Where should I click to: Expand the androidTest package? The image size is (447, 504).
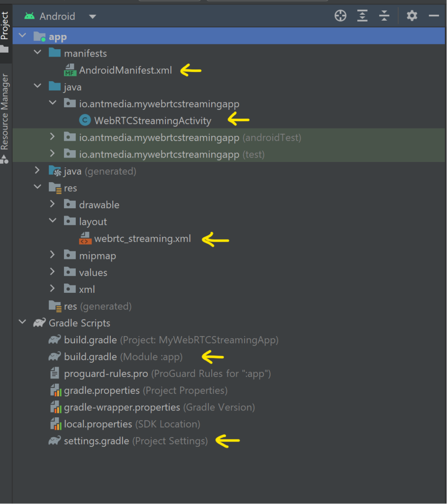tap(52, 137)
